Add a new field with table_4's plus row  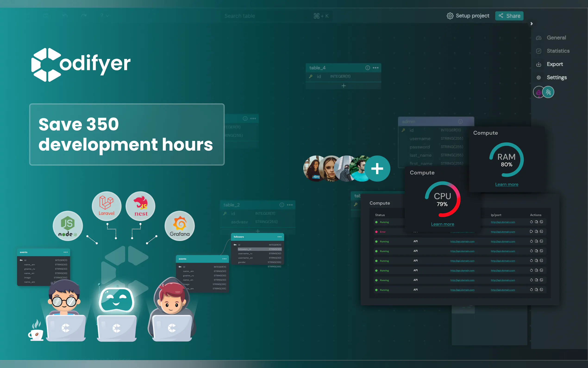(x=344, y=86)
